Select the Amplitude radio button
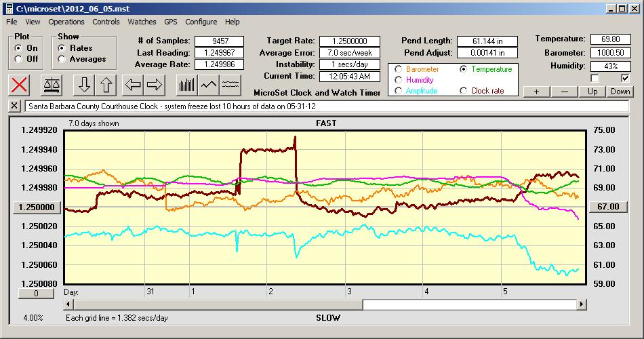The width and height of the screenshot is (644, 339). point(398,90)
